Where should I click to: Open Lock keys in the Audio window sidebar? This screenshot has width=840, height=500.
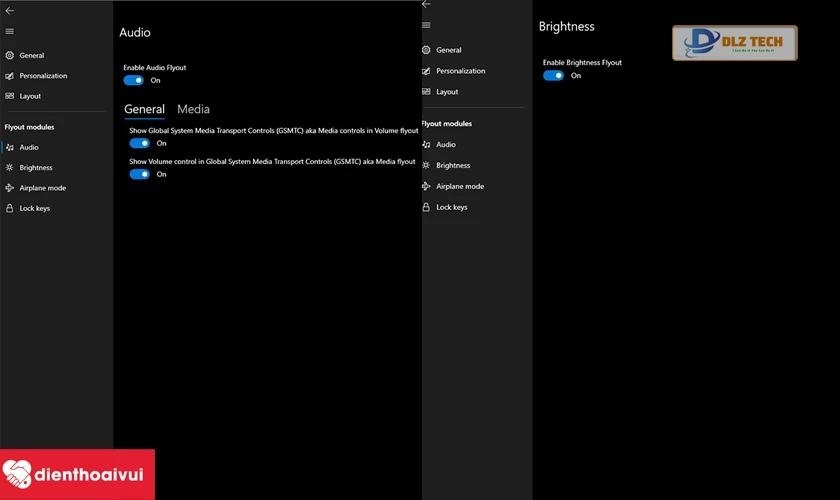tap(34, 208)
